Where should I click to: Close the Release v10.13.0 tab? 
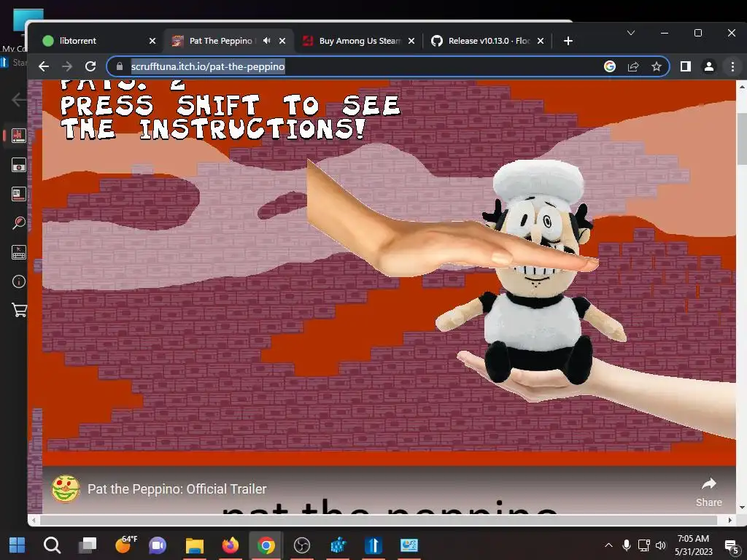(x=541, y=41)
